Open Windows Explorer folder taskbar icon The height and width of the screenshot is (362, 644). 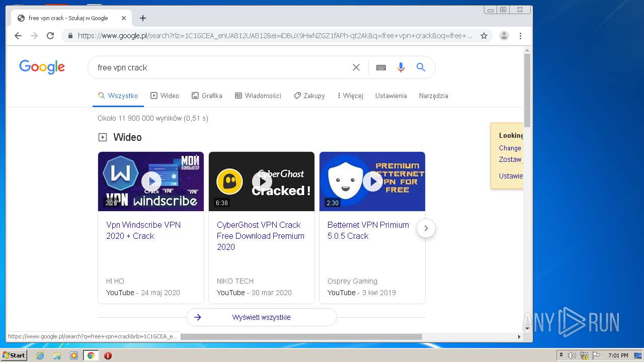click(57, 355)
